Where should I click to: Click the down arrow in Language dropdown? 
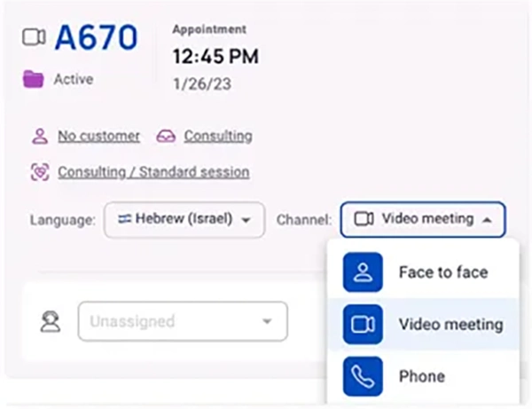(x=246, y=220)
